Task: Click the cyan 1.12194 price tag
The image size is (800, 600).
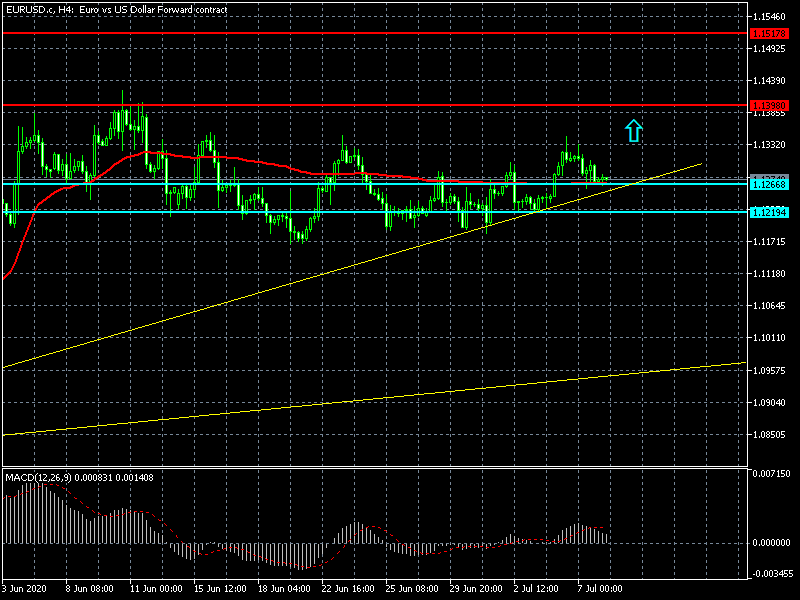Action: (770, 212)
